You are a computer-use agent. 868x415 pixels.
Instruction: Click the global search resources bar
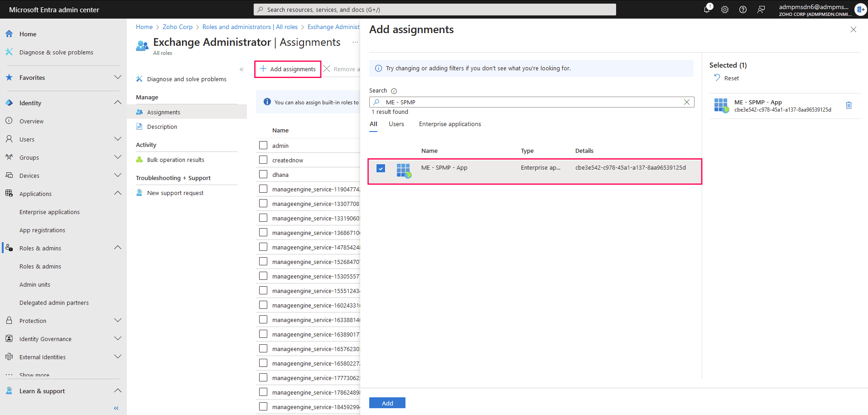click(x=435, y=10)
